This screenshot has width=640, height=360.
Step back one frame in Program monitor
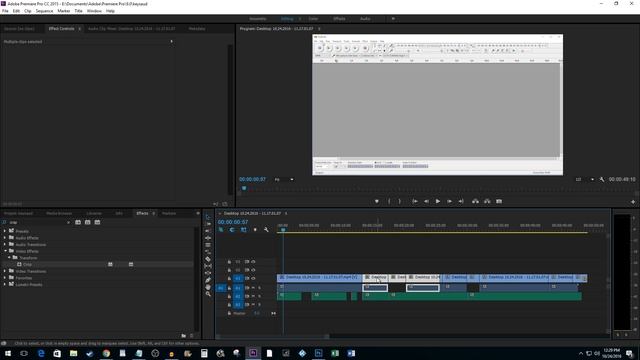[x=426, y=201]
